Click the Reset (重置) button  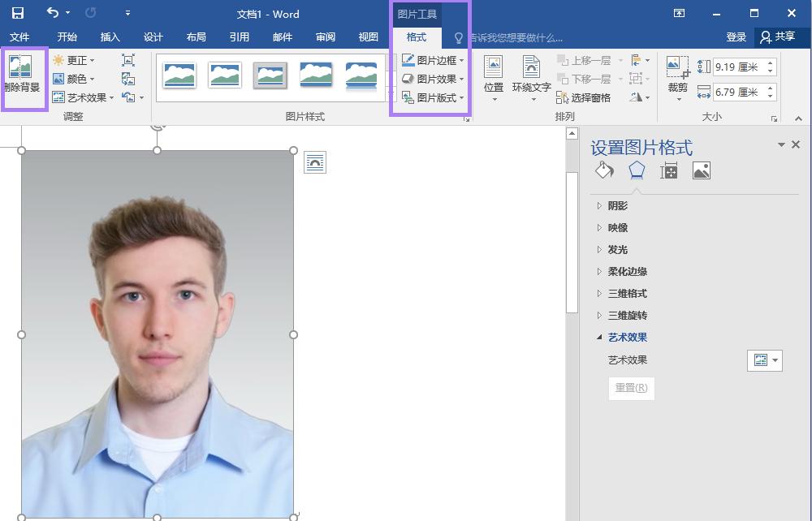click(631, 388)
